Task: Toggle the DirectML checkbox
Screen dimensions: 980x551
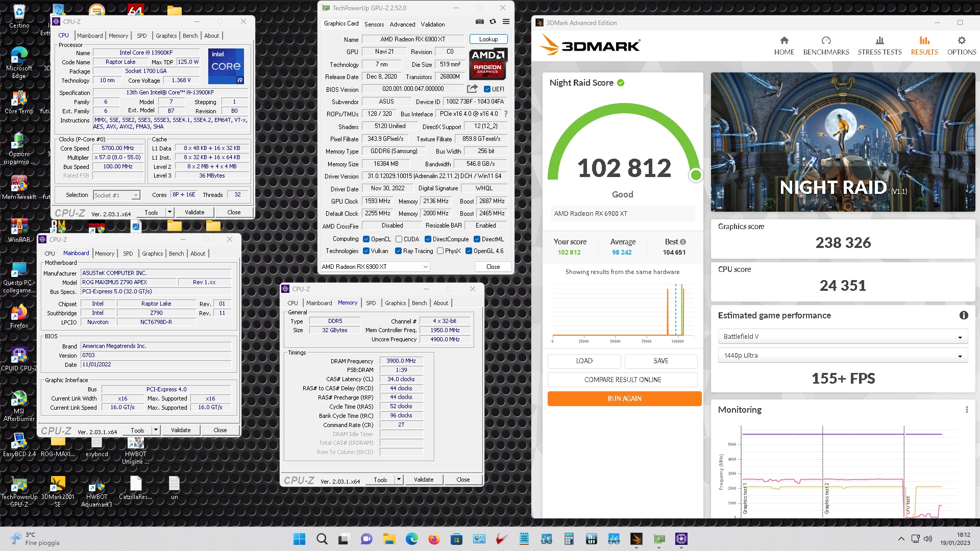Action: pyautogui.click(x=477, y=239)
